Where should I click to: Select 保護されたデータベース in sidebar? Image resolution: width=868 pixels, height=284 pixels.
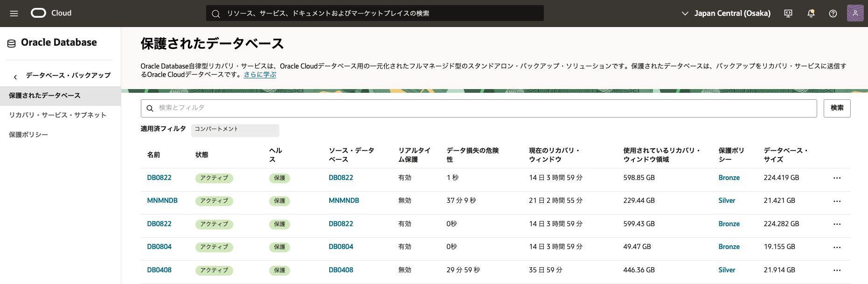(x=45, y=96)
